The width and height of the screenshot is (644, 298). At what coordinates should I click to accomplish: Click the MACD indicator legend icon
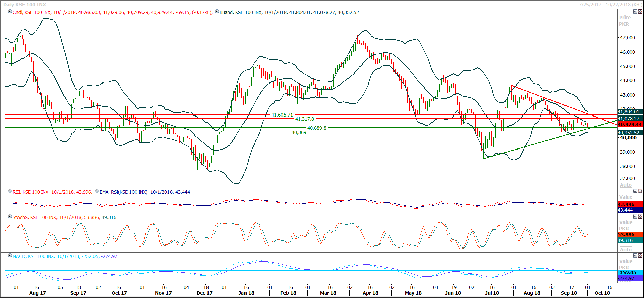point(10,256)
